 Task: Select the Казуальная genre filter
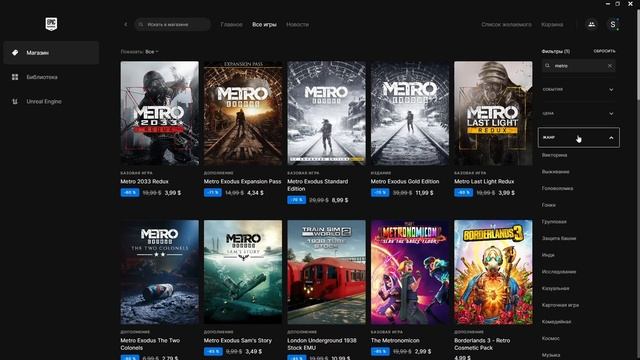coord(555,289)
